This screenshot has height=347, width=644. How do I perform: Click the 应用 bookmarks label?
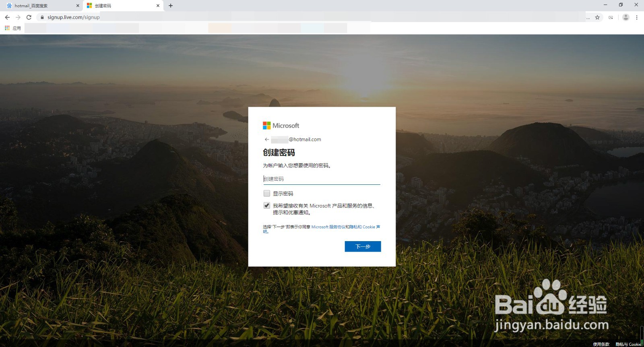(x=17, y=28)
